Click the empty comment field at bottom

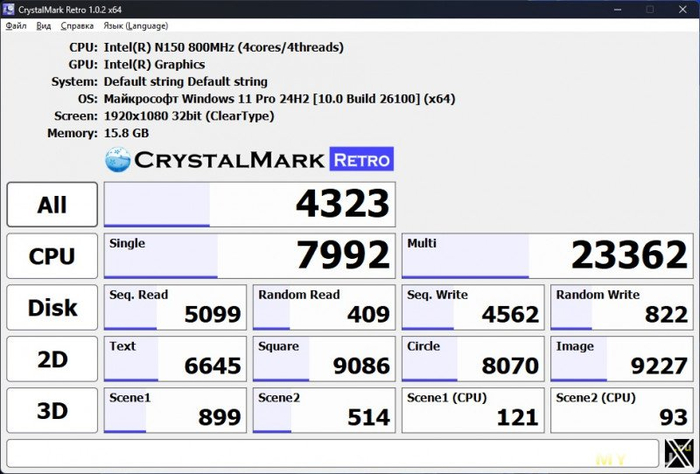click(x=332, y=454)
